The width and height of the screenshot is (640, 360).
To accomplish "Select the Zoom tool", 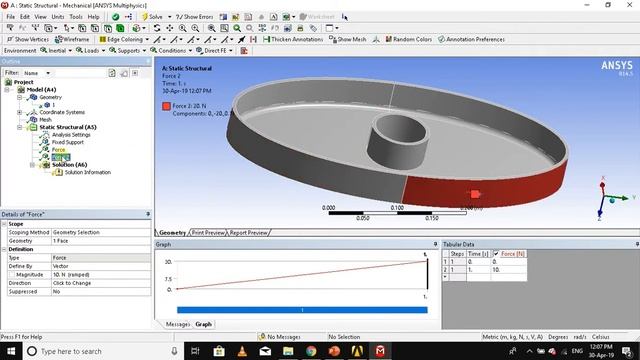I will (x=182, y=28).
